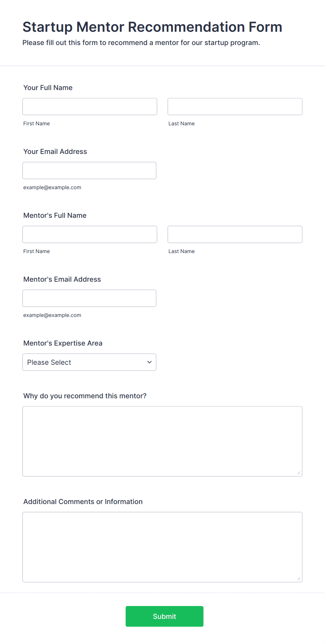Viewport: 325px width, 644px height.
Task: Submit the mentor recommendation form
Action: pyautogui.click(x=165, y=616)
